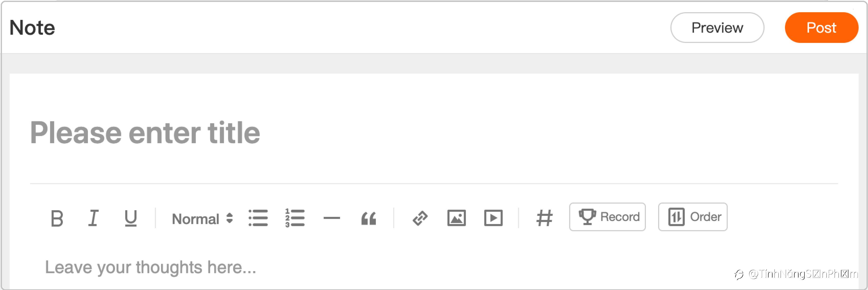Click the Order button

[x=693, y=217]
